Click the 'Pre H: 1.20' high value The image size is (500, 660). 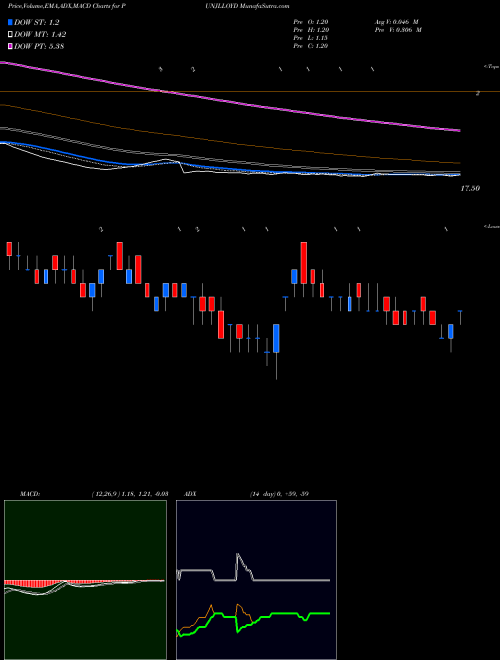click(x=311, y=30)
